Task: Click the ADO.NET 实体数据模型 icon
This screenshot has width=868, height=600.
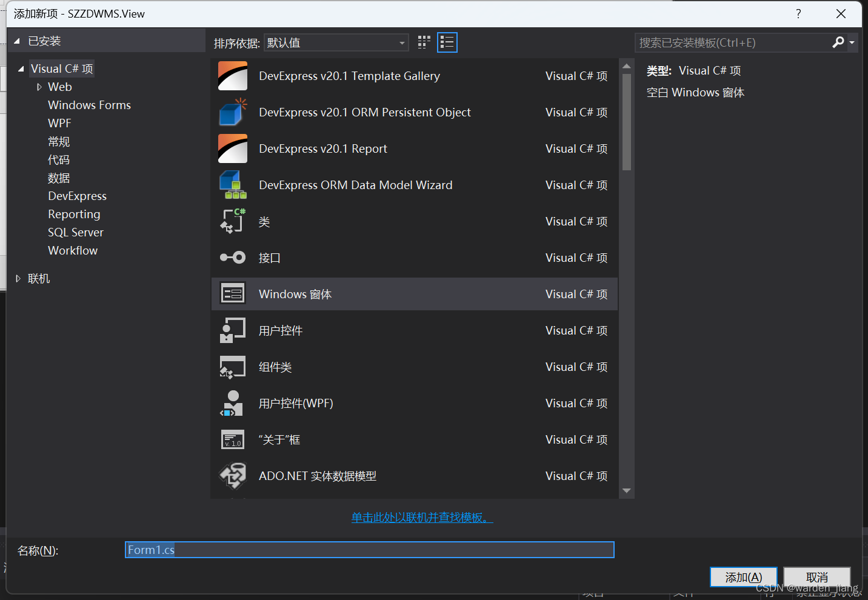Action: click(x=233, y=476)
